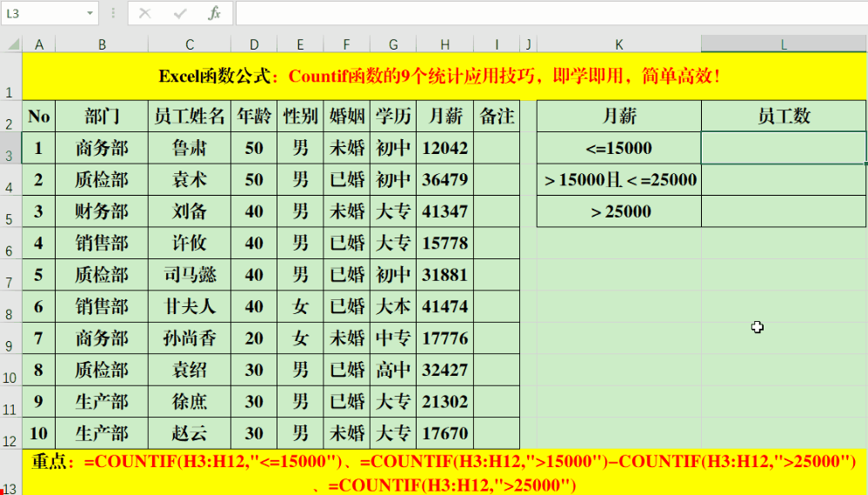868x495 pixels.
Task: Open the Name Box dropdown arrow
Action: tap(90, 13)
